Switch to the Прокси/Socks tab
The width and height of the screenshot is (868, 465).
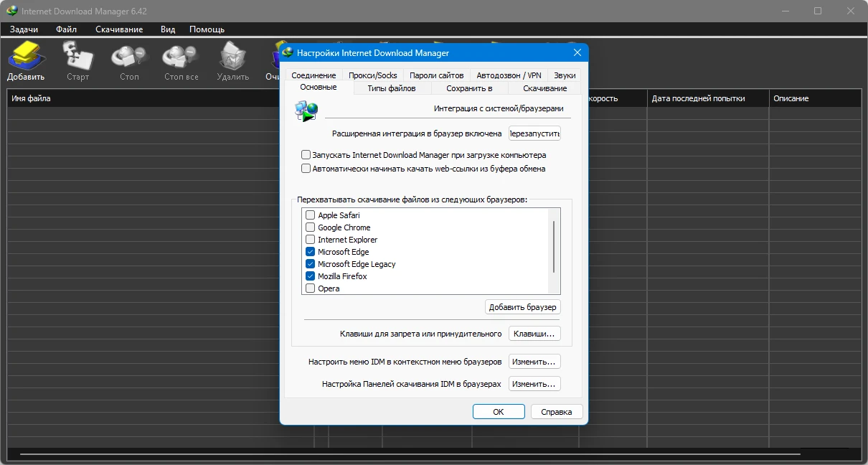pos(372,75)
